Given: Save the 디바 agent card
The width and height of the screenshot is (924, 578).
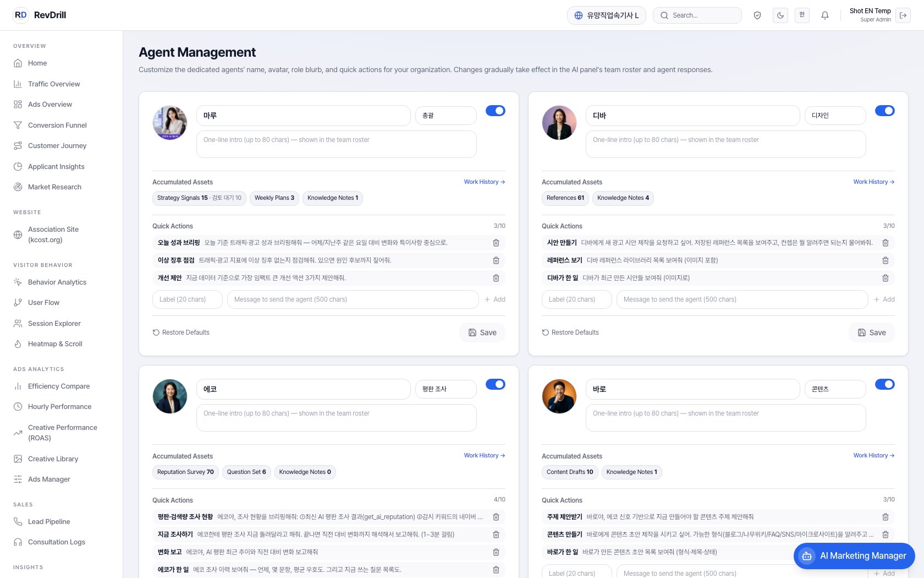Looking at the screenshot, I should point(872,332).
